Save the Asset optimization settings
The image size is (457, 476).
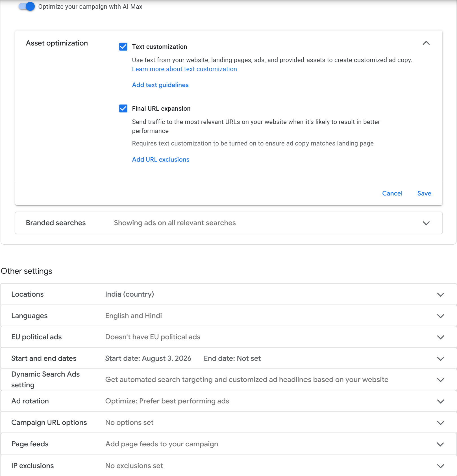click(x=424, y=194)
